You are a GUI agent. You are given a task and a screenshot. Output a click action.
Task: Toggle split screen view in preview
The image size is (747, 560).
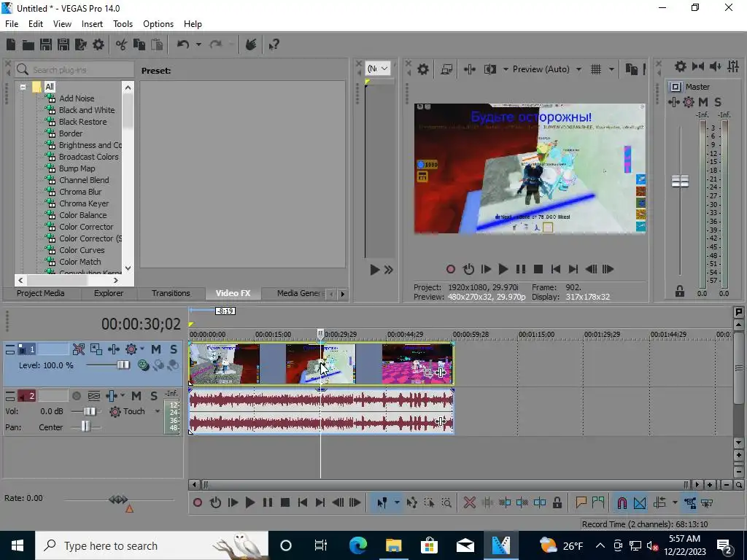(x=489, y=69)
